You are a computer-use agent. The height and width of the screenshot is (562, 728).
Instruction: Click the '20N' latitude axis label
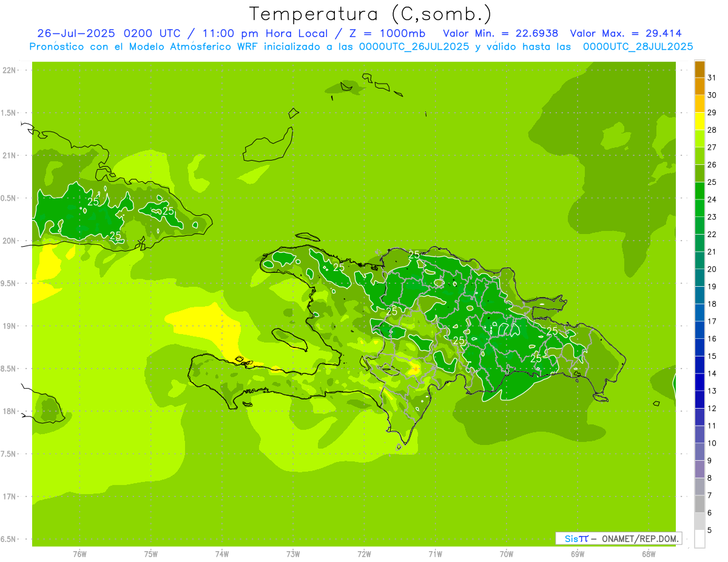point(9,241)
